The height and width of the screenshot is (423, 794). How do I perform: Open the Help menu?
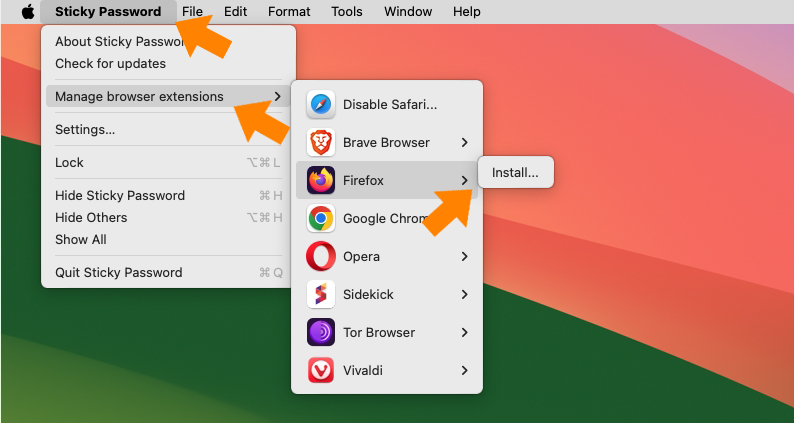(x=467, y=11)
